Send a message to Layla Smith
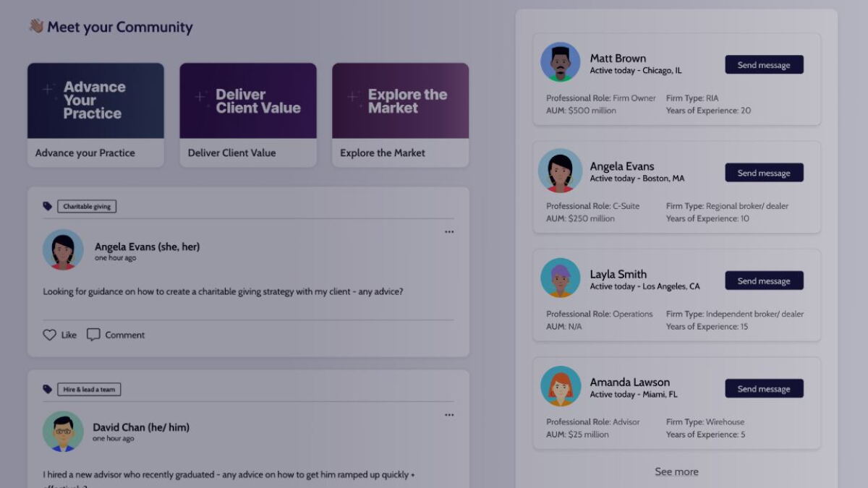The image size is (868, 488). pyautogui.click(x=764, y=281)
